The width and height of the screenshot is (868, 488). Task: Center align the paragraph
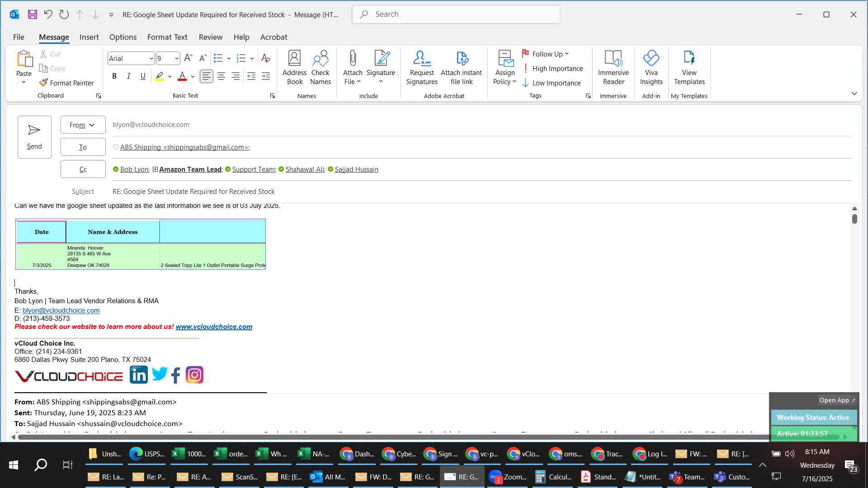click(221, 76)
